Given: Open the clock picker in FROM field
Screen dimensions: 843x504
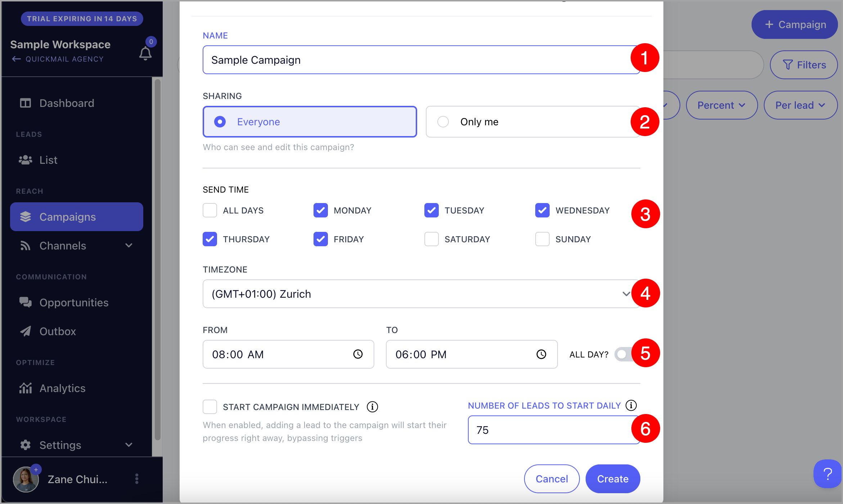Looking at the screenshot, I should (x=358, y=354).
